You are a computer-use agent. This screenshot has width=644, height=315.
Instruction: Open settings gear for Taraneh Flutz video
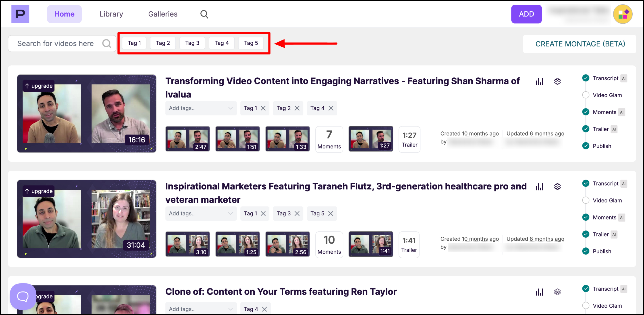(x=557, y=187)
